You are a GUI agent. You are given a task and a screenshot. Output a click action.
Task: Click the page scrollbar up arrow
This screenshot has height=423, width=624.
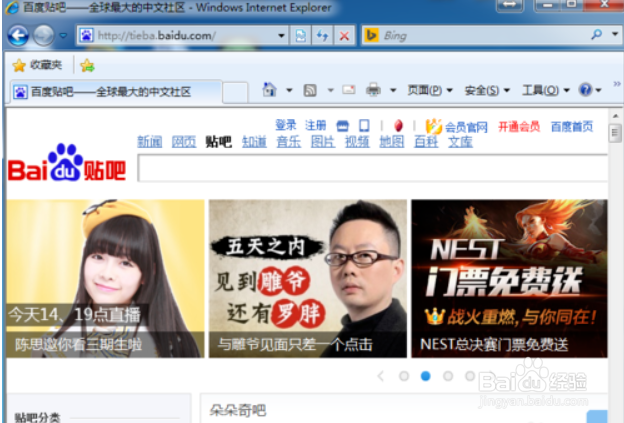coord(615,116)
